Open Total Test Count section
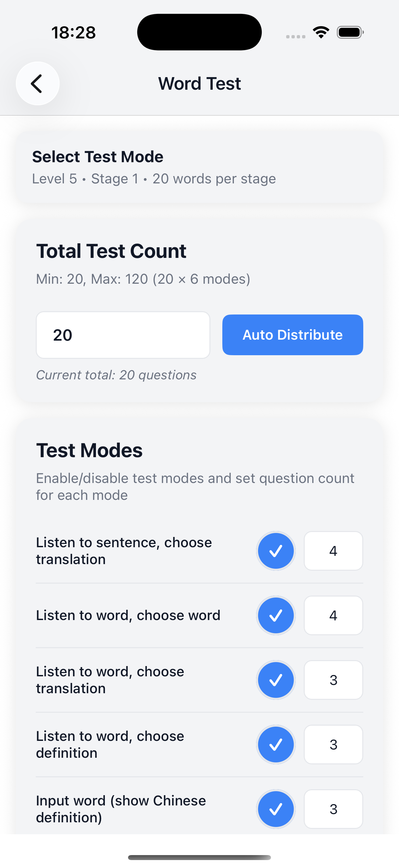The width and height of the screenshot is (399, 868). [111, 250]
